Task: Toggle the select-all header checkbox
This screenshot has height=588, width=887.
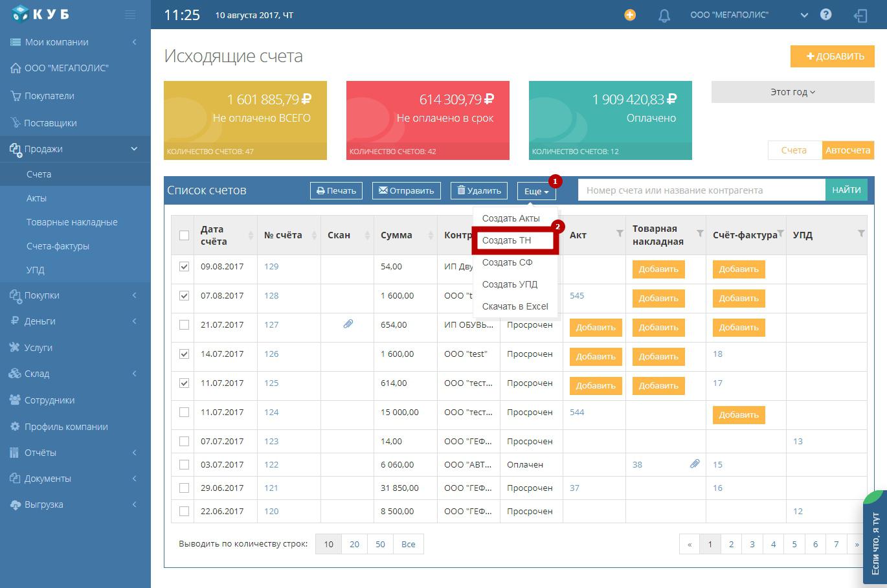Action: click(x=184, y=235)
